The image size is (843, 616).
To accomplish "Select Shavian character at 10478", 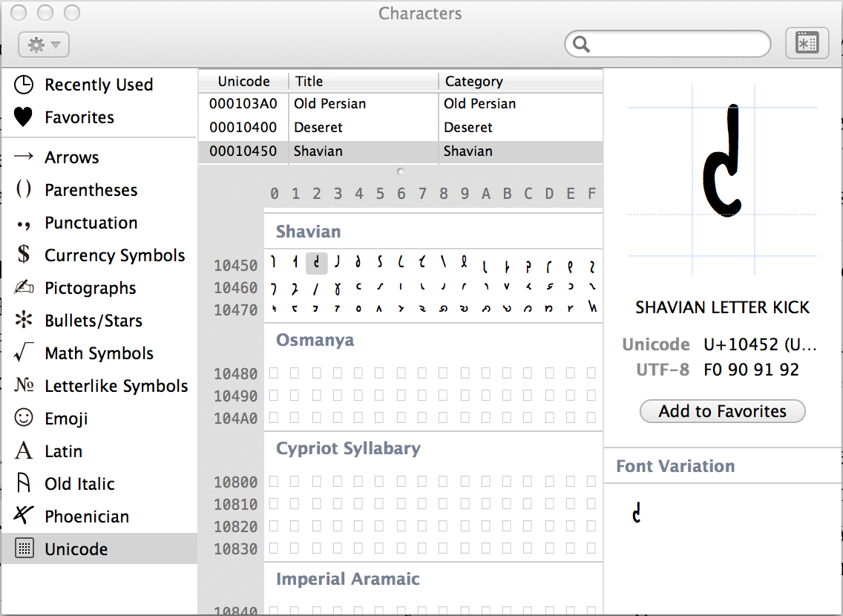I will [x=444, y=309].
